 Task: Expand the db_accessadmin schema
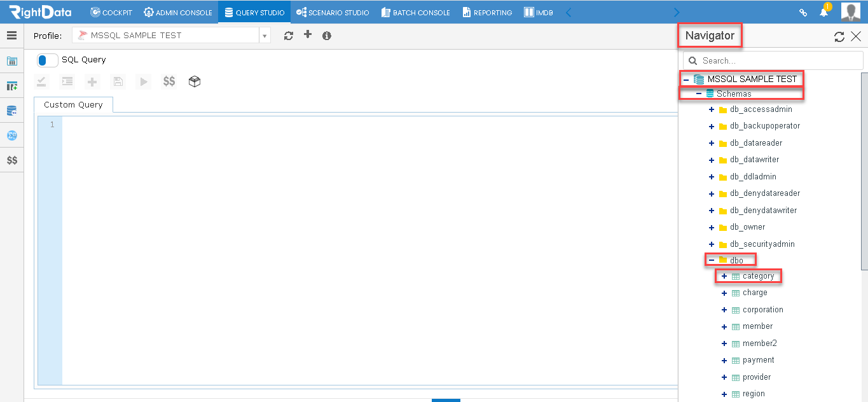712,109
